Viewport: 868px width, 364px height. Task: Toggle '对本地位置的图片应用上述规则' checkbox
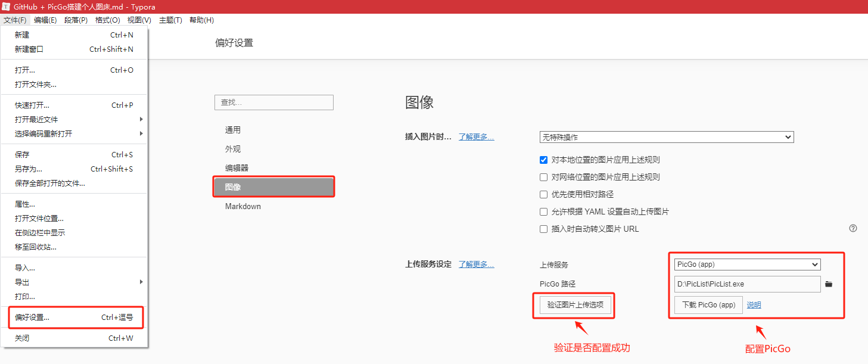point(543,160)
